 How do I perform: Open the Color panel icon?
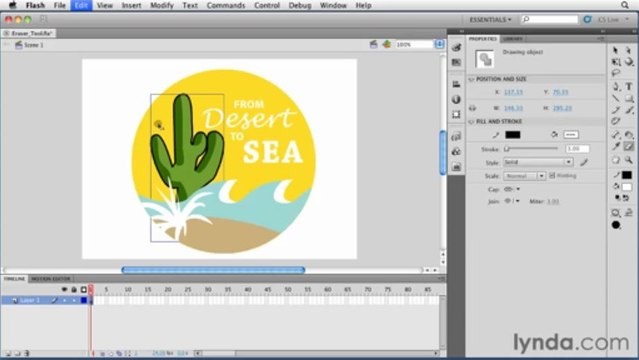point(456,47)
